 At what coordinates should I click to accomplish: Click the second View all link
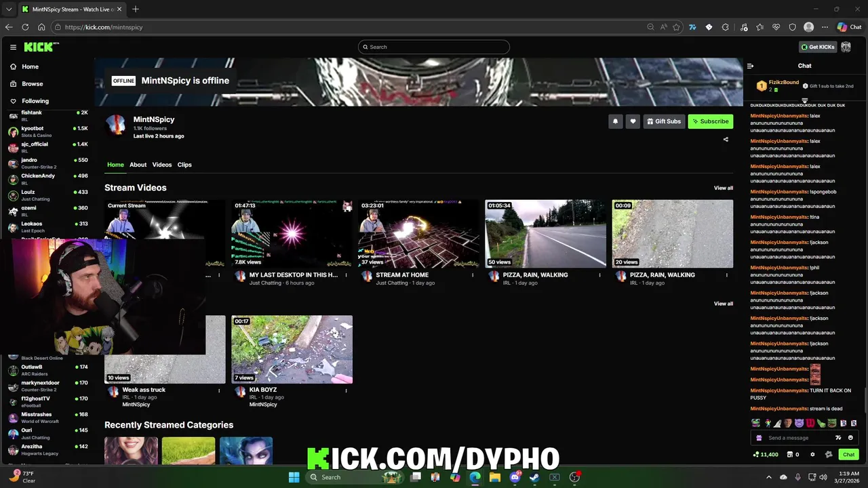click(723, 304)
